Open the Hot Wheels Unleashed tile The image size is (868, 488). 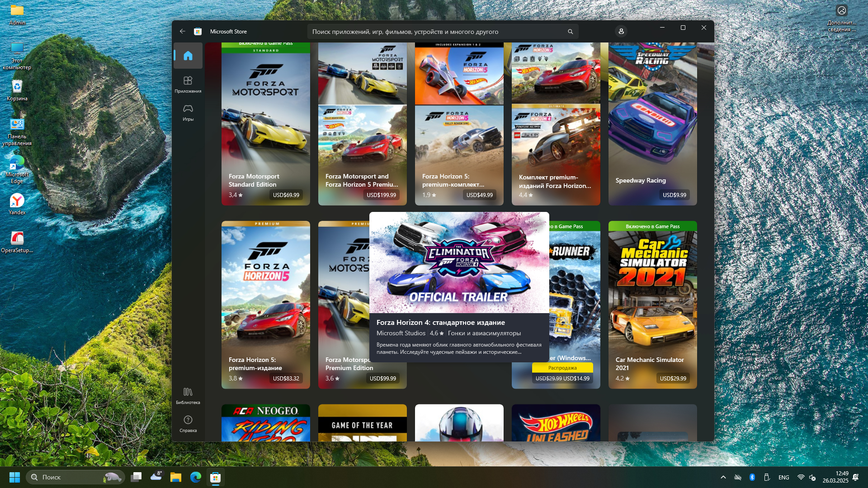click(556, 423)
